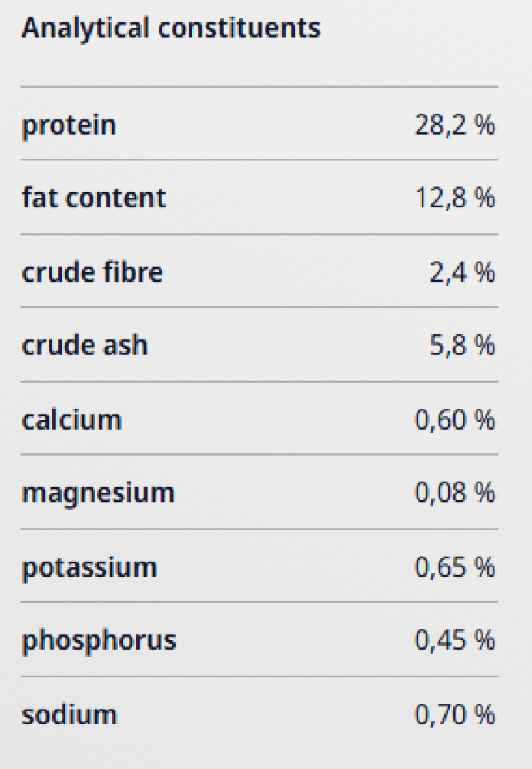Viewport: 532px width, 769px height.
Task: Click the 0,70 % sodium value
Action: coord(454,714)
